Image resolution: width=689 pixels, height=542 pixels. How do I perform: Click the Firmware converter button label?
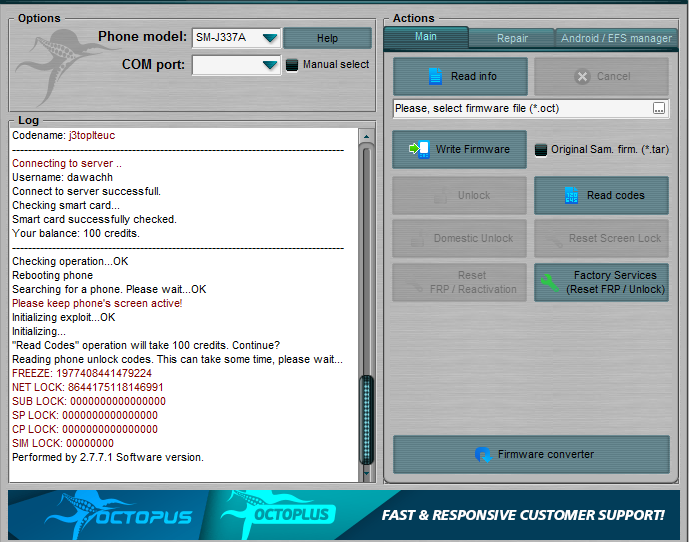tap(546, 455)
